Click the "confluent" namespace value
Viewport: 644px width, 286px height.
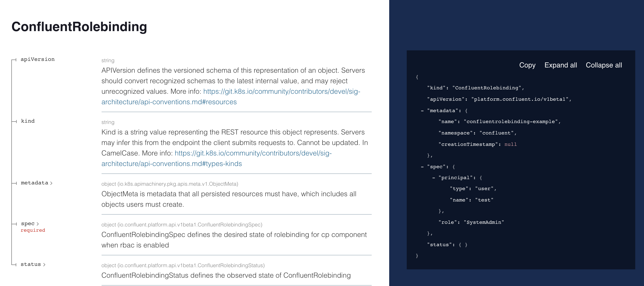(x=496, y=133)
